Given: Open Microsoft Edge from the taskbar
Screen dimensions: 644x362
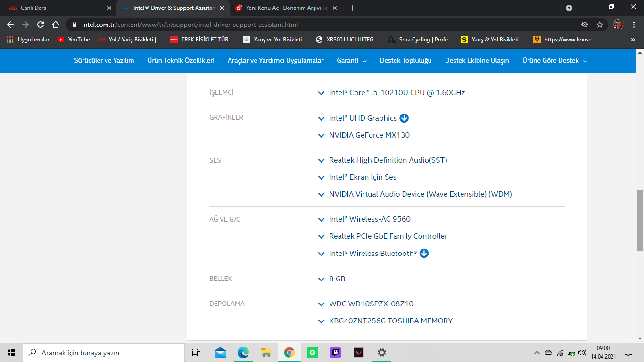Looking at the screenshot, I should (243, 353).
